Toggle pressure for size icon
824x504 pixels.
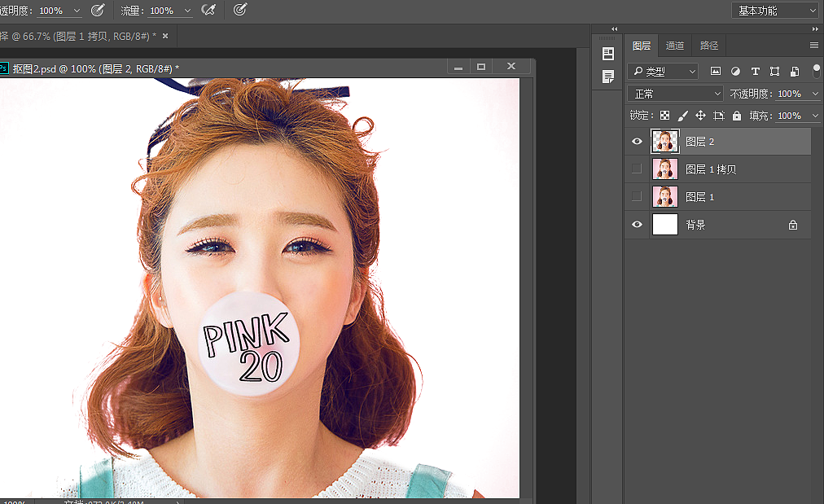pos(240,10)
